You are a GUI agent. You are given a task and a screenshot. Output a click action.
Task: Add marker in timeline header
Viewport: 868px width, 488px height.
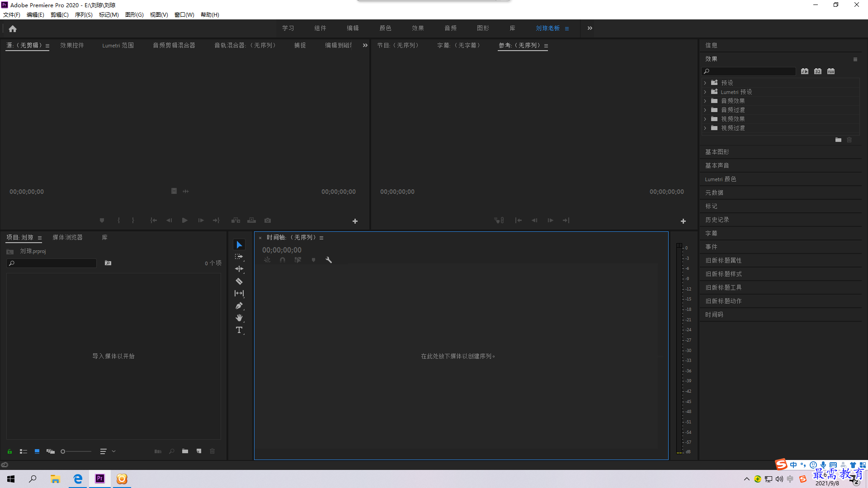click(x=313, y=260)
